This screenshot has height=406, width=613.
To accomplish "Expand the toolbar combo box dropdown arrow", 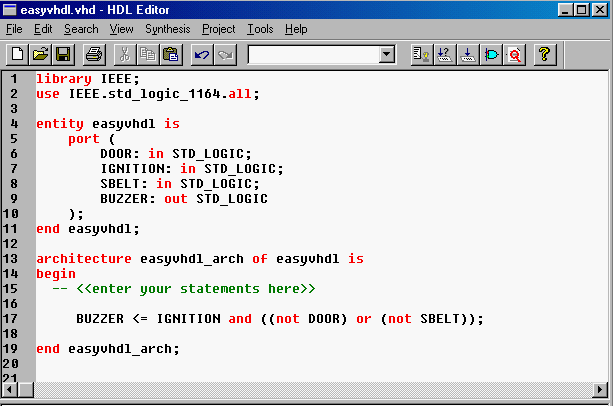I will [387, 54].
